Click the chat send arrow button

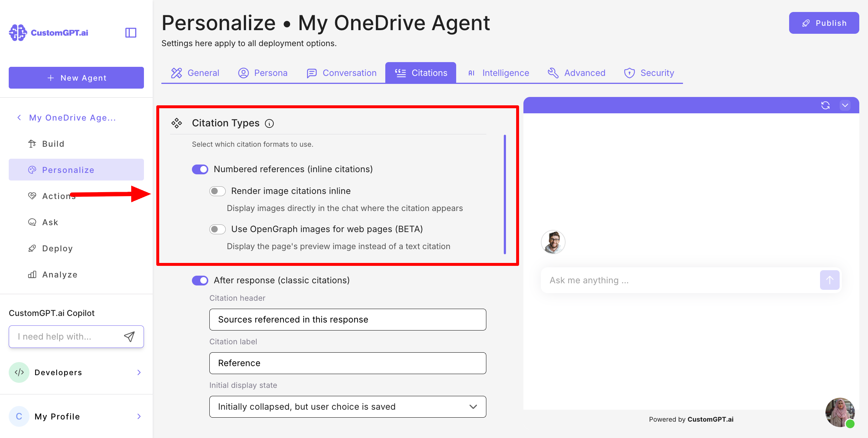tap(829, 280)
